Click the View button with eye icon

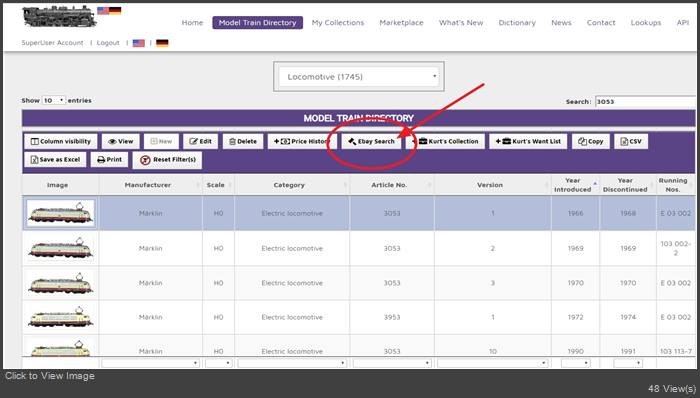[x=121, y=141]
